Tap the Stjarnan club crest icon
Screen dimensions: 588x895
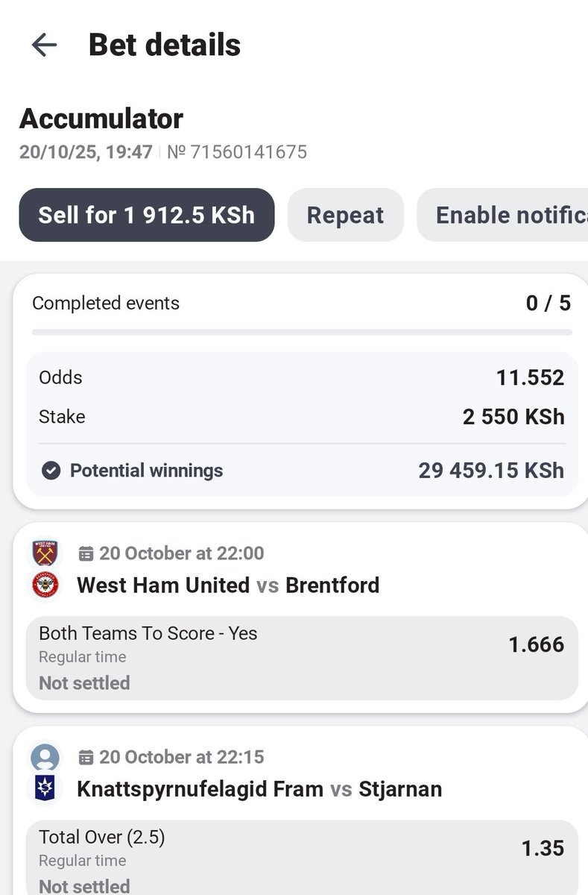[x=45, y=789]
